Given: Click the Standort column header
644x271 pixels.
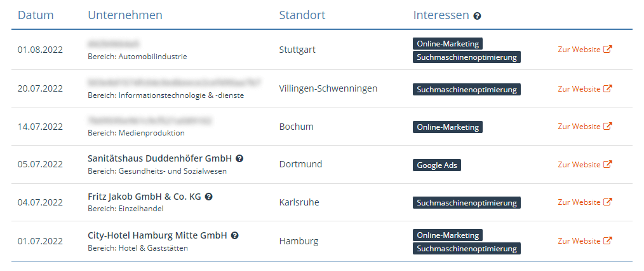Looking at the screenshot, I should click(302, 15).
